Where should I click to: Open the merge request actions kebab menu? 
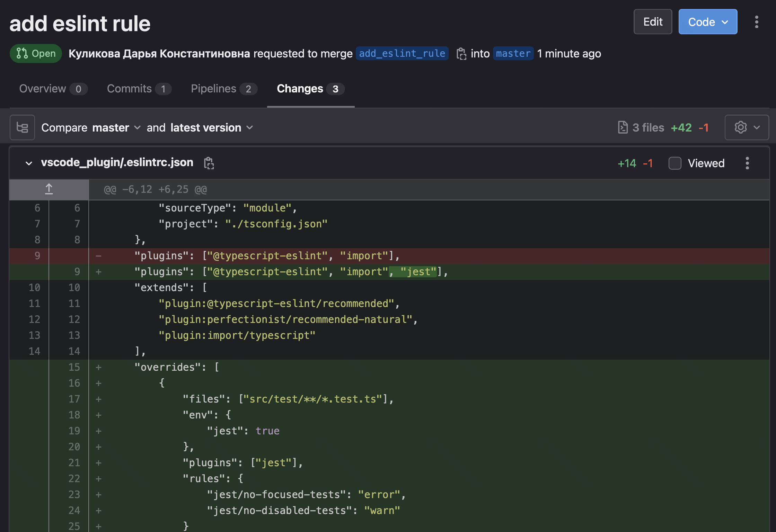coord(757,22)
